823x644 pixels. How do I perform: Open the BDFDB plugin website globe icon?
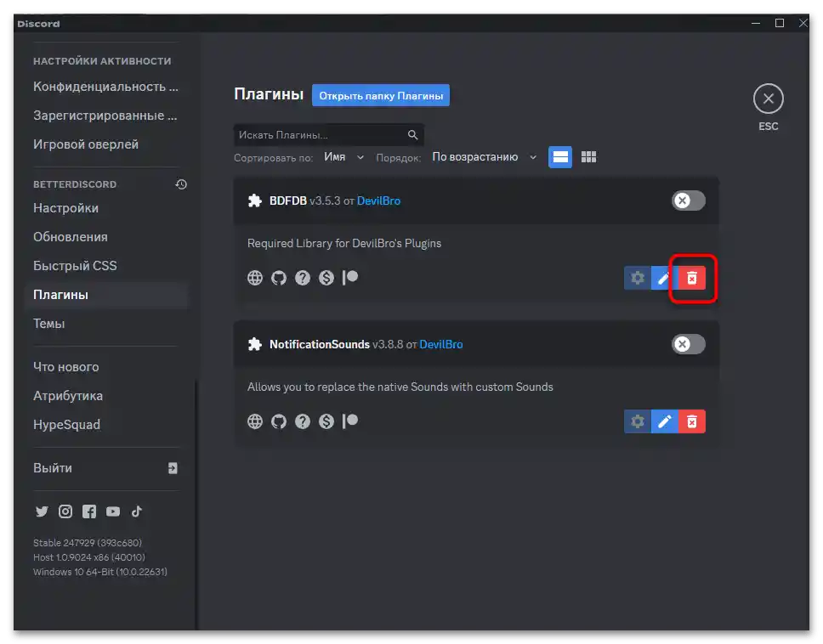[254, 278]
